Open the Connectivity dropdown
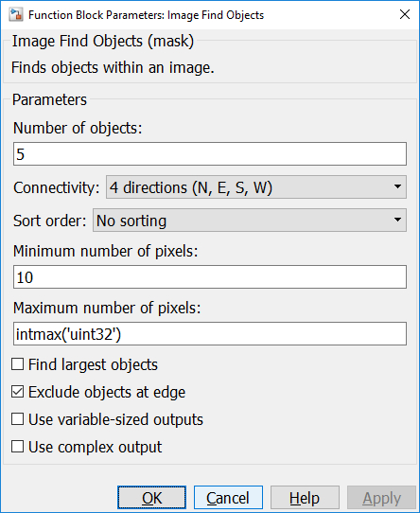The image size is (420, 513). (256, 187)
